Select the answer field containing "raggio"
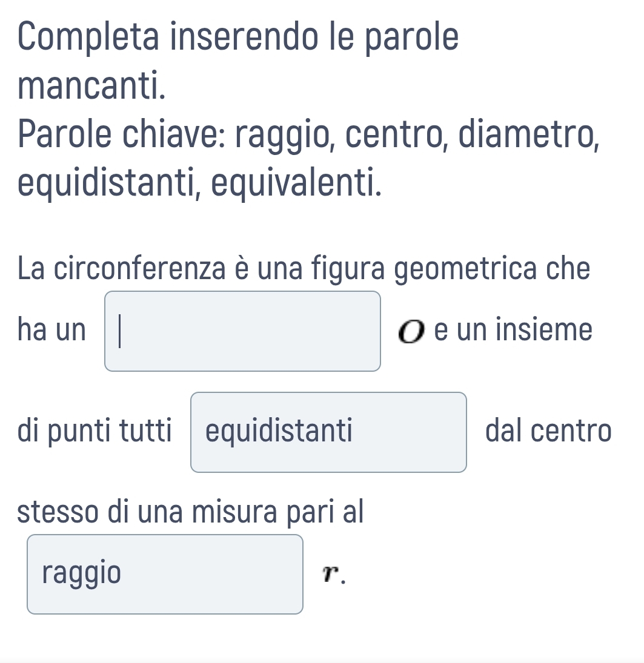The width and height of the screenshot is (644, 663). pyautogui.click(x=165, y=573)
